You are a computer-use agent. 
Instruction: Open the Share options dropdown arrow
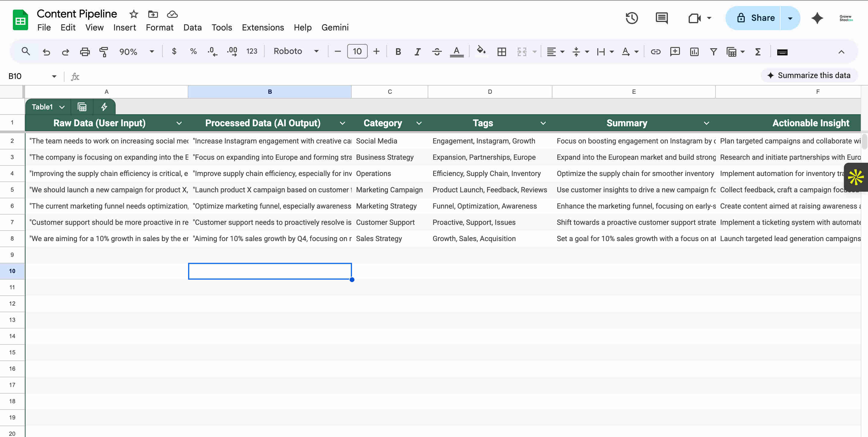click(x=790, y=18)
